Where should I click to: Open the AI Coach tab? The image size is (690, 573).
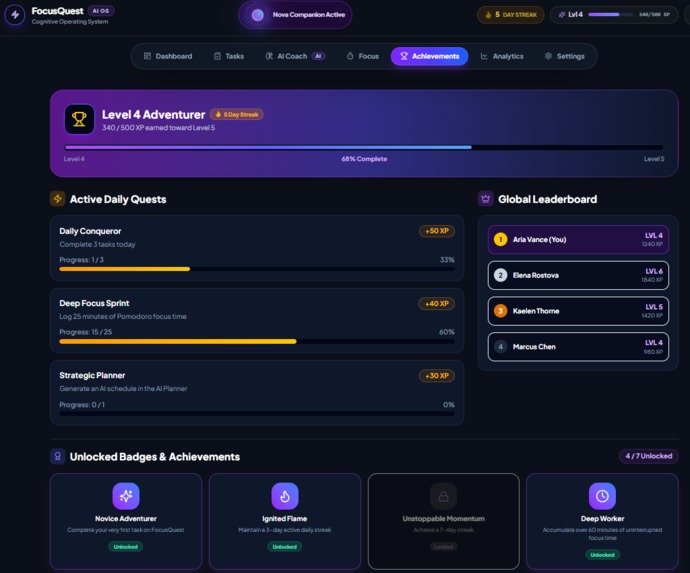(295, 56)
